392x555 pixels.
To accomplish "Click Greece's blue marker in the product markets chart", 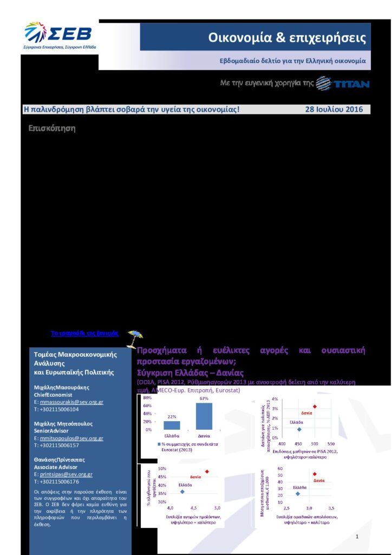I will [x=182, y=491].
